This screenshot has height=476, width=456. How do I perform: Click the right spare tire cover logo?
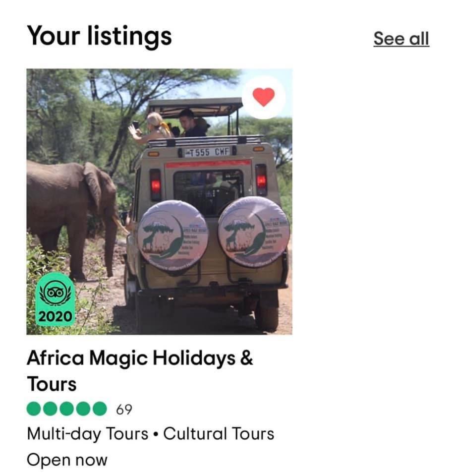pyautogui.click(x=254, y=232)
